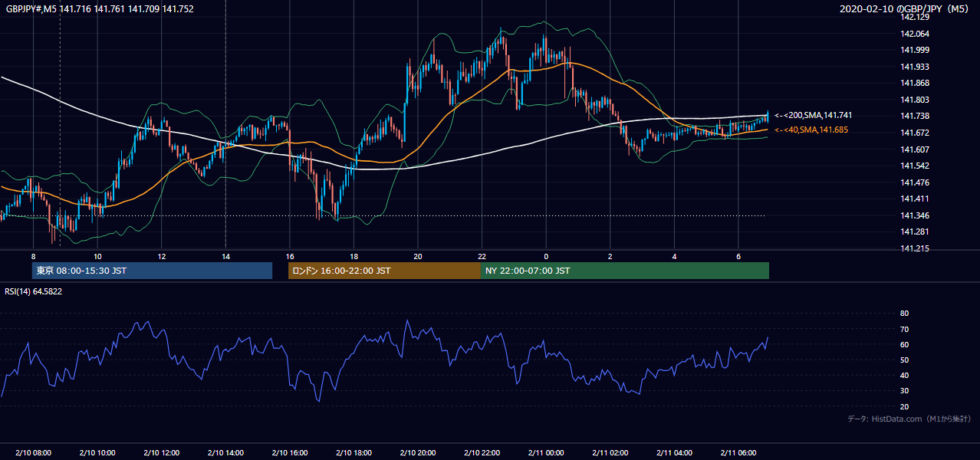The image size is (980, 460).
Task: Click hour tick 20 under price chart
Action: tap(417, 256)
